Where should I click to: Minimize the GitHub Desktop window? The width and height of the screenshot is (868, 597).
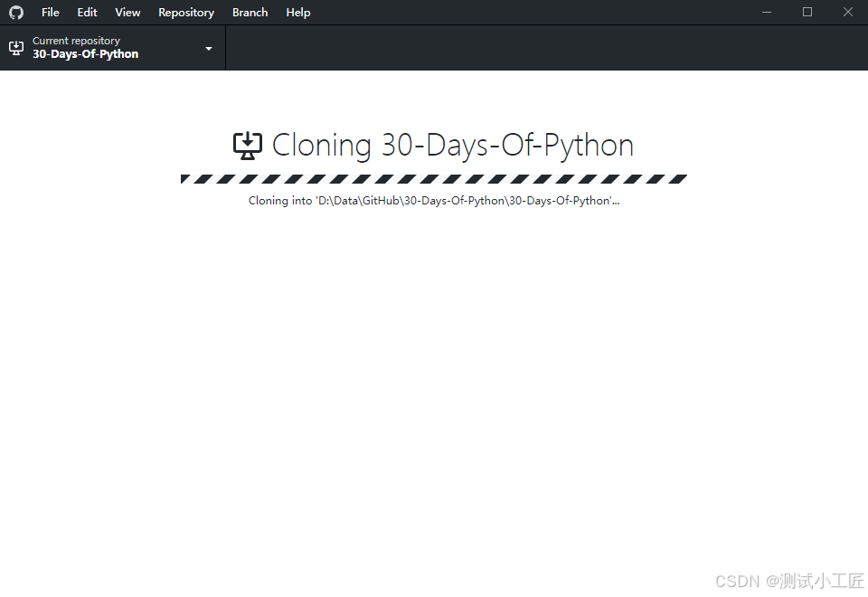[767, 12]
